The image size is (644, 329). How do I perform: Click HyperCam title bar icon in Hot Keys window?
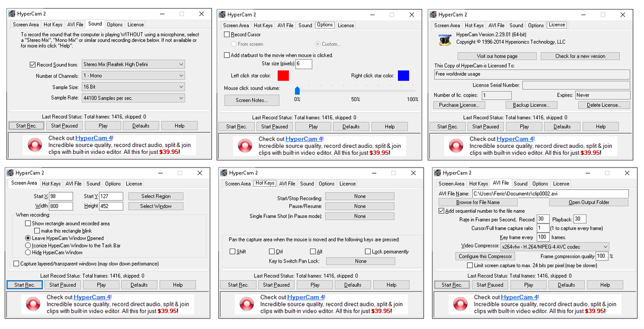click(x=223, y=173)
